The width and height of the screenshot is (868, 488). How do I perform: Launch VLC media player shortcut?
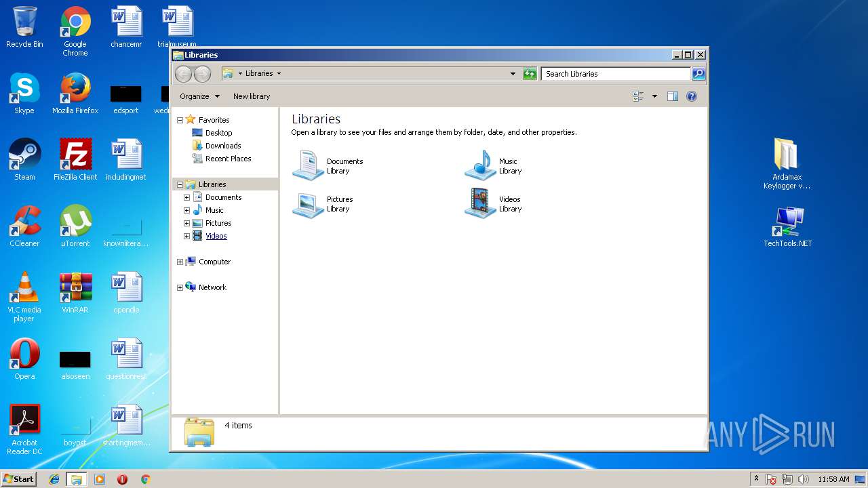(24, 297)
